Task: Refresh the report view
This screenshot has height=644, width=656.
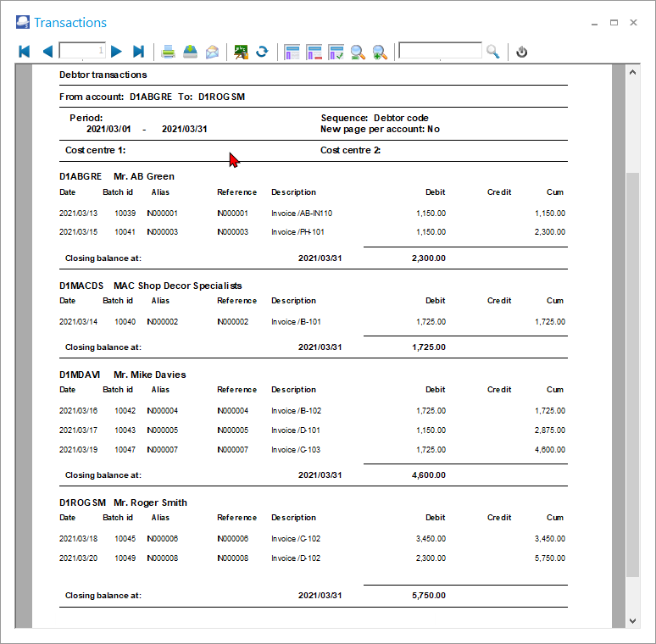Action: point(263,52)
